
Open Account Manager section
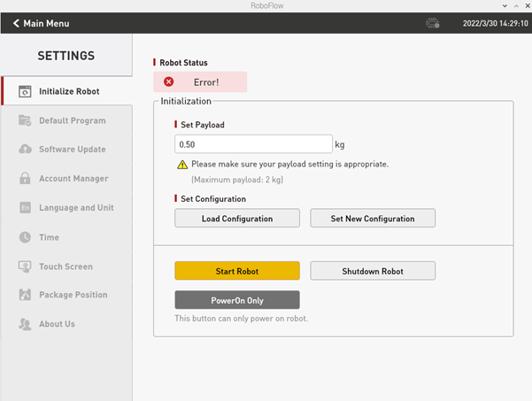(x=67, y=179)
